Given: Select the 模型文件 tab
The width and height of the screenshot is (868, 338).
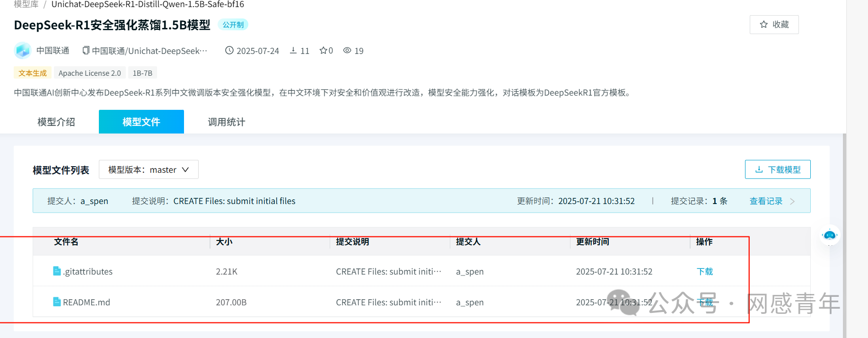Looking at the screenshot, I should (x=141, y=122).
